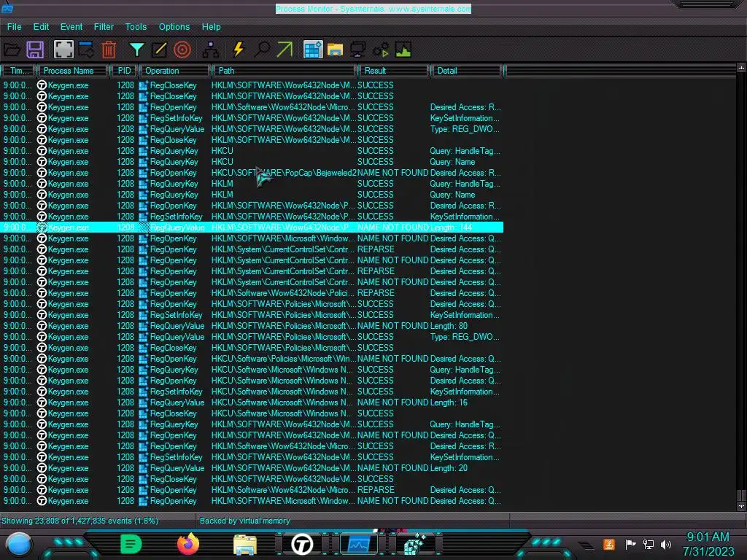The width and height of the screenshot is (747, 560).
Task: Open the Help menu
Action: pyautogui.click(x=211, y=27)
